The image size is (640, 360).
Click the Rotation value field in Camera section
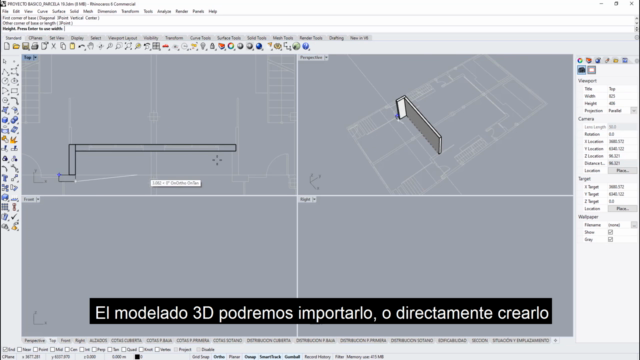point(622,134)
